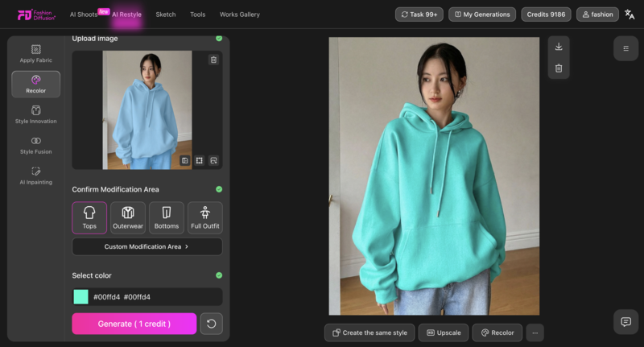The width and height of the screenshot is (644, 347).
Task: Open the list panel icon at top right
Action: click(x=626, y=48)
